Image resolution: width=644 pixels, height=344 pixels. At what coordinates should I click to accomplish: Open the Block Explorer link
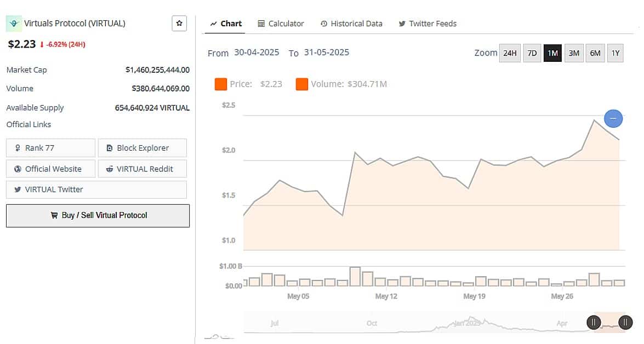coord(142,148)
